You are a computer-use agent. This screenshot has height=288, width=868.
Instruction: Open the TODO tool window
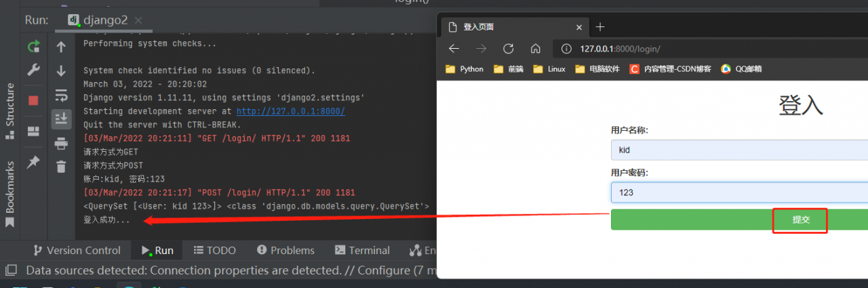[x=214, y=250]
